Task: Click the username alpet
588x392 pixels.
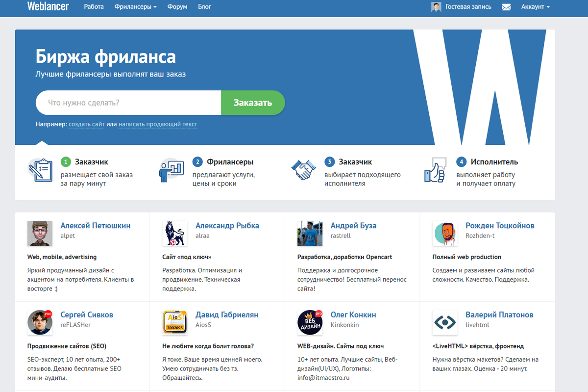Action: click(x=68, y=236)
